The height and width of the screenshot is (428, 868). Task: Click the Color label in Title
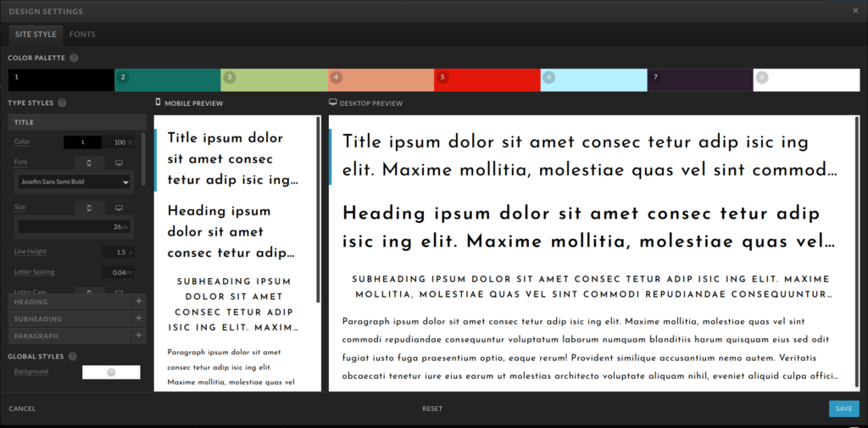click(22, 142)
